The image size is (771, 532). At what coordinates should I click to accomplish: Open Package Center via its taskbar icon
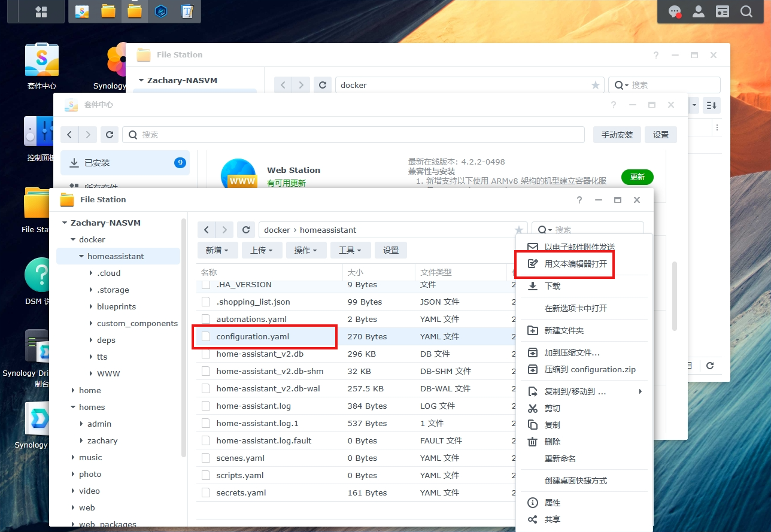pyautogui.click(x=81, y=11)
